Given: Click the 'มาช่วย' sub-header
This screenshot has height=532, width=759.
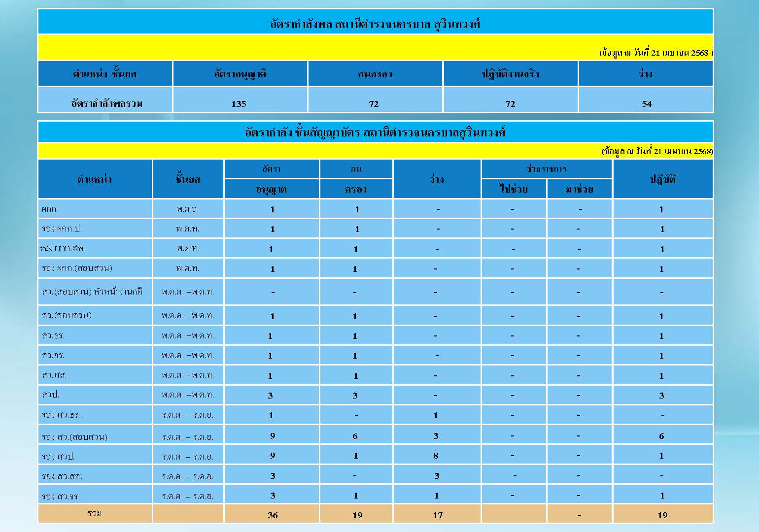Looking at the screenshot, I should point(579,189).
